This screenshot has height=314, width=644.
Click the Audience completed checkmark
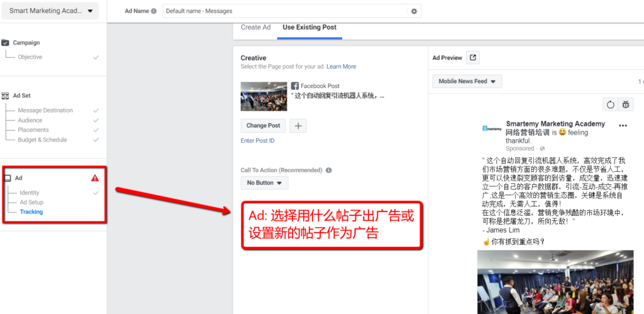click(96, 120)
